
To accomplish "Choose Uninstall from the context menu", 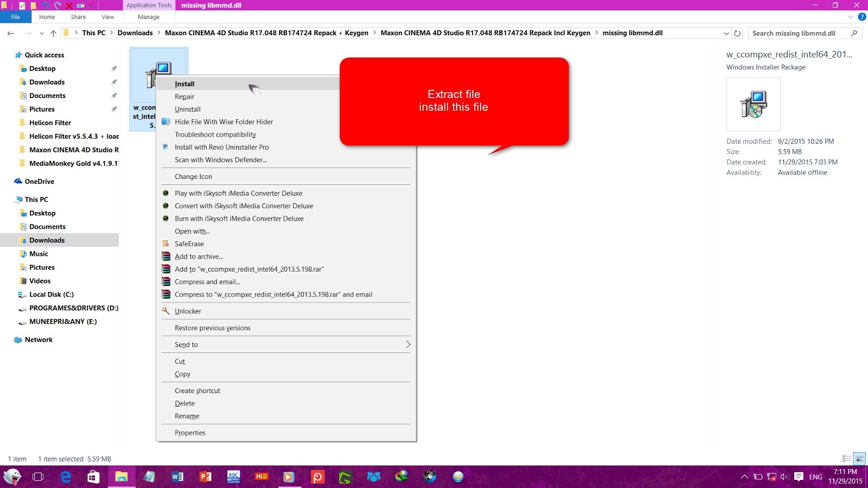I will pyautogui.click(x=286, y=109).
